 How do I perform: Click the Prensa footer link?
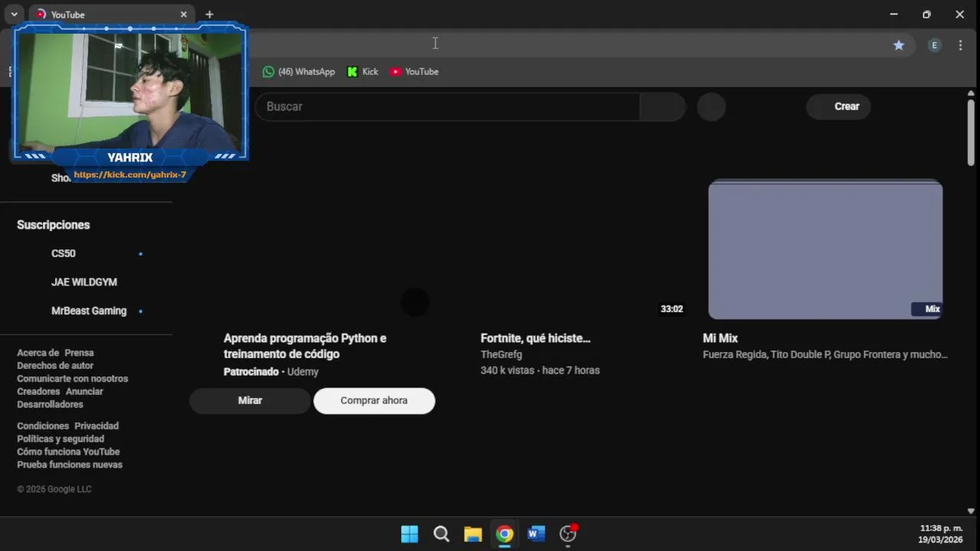(x=79, y=353)
